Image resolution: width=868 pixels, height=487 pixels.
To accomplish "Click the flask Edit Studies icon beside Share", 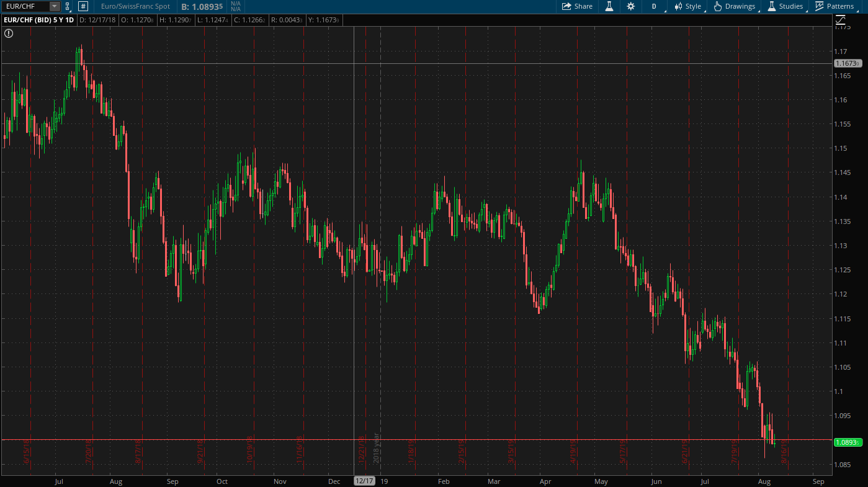I will point(609,6).
